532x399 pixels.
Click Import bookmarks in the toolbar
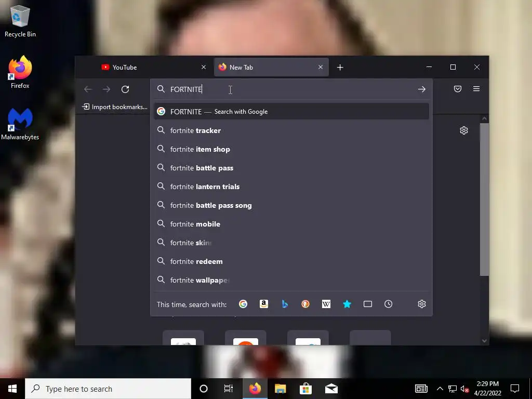115,107
